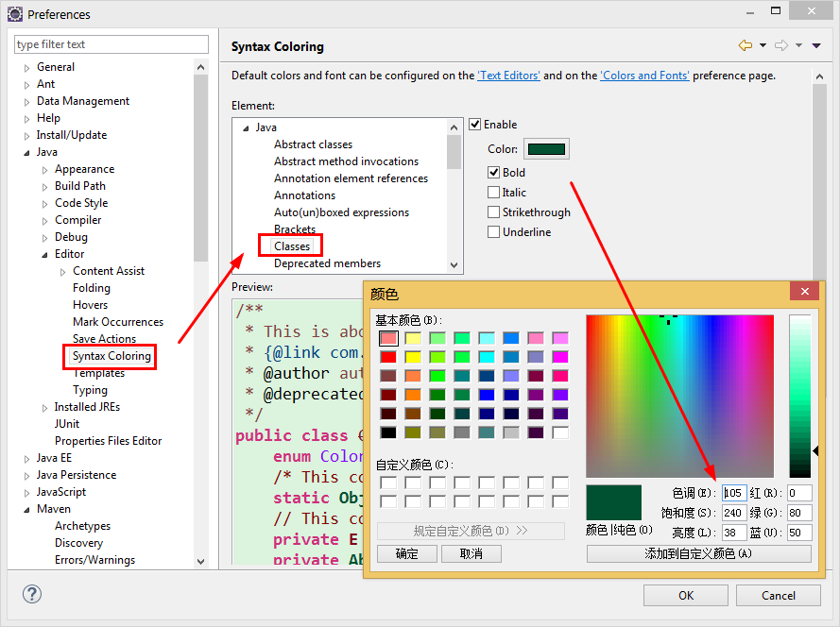Expand the Data Management node

pos(26,102)
